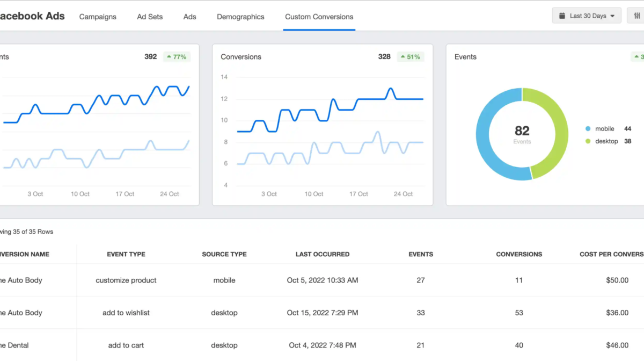Click conversions value 53 in table
644x361 pixels.
[519, 313]
